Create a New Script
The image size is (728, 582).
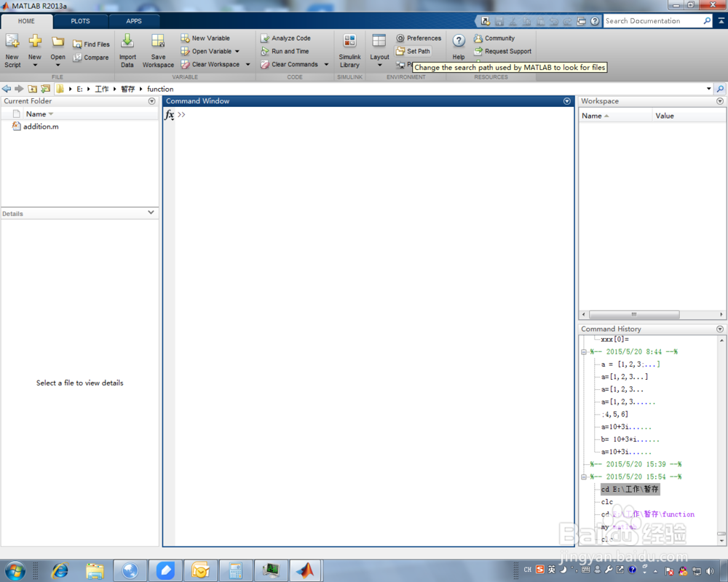click(12, 51)
